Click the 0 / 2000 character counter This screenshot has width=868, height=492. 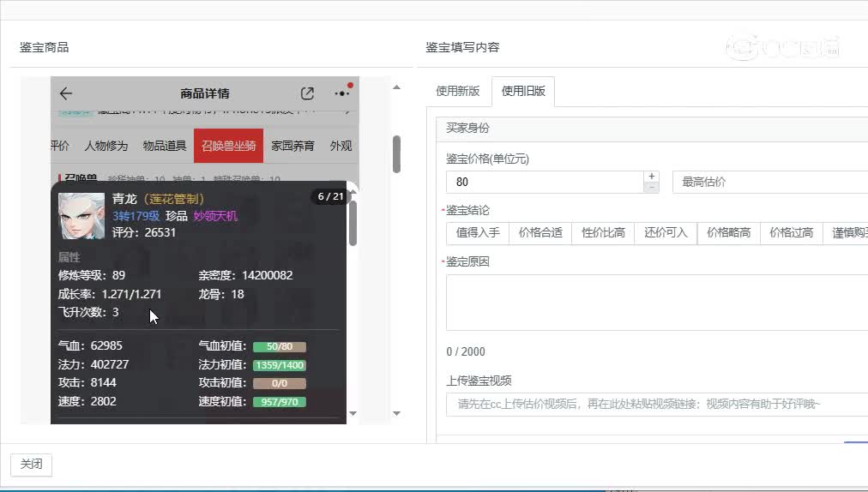pyautogui.click(x=466, y=351)
